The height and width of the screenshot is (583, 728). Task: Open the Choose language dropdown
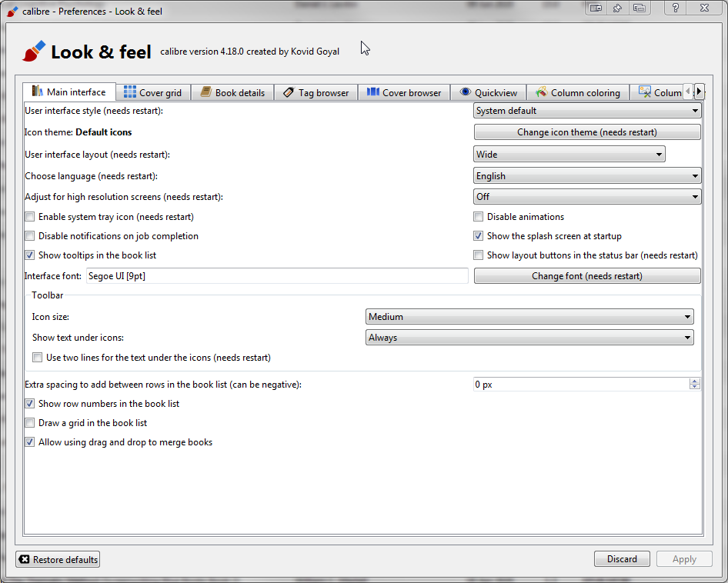(587, 176)
